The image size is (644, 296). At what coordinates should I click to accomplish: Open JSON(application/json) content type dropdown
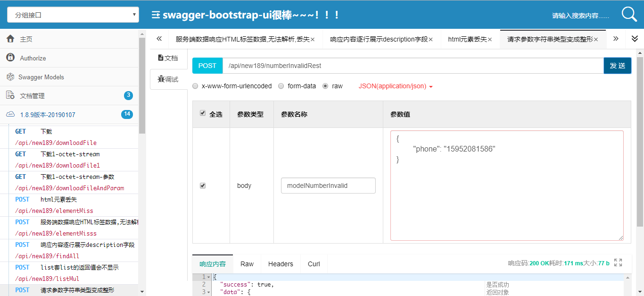[396, 86]
